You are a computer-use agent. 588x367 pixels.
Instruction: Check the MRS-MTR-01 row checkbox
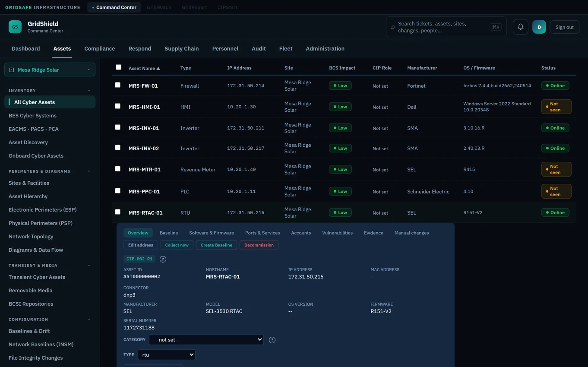pyautogui.click(x=117, y=169)
